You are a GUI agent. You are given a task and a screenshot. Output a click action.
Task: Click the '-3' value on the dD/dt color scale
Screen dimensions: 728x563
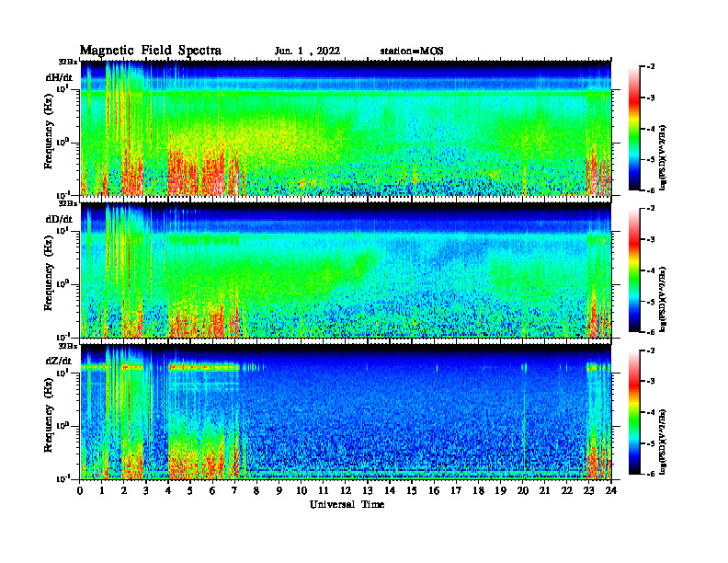tap(651, 240)
